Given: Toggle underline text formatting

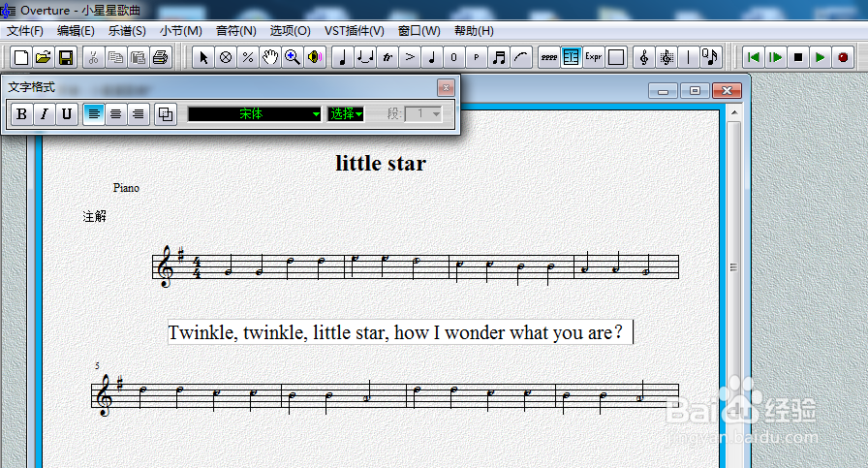Looking at the screenshot, I should click(x=67, y=114).
